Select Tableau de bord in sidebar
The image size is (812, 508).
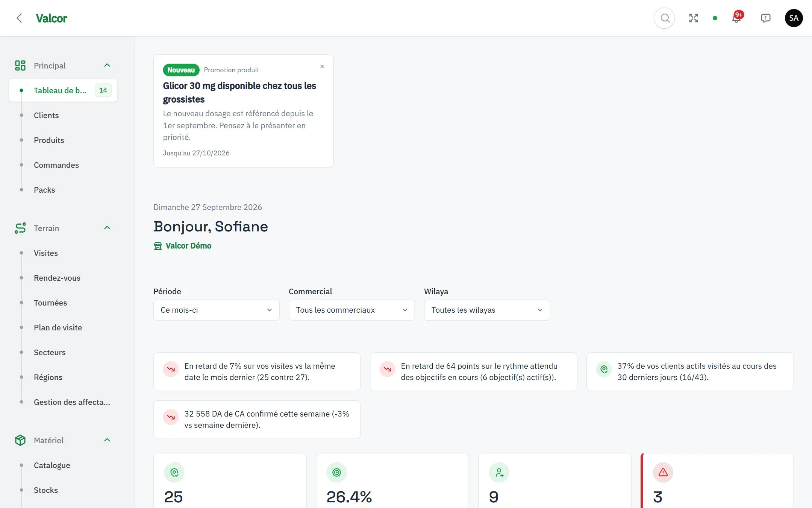63,90
